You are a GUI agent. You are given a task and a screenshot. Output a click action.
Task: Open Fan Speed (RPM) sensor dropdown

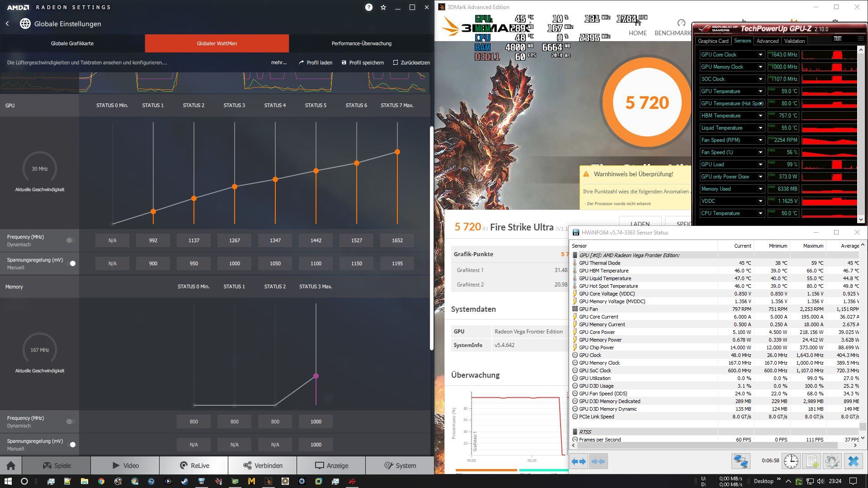760,140
